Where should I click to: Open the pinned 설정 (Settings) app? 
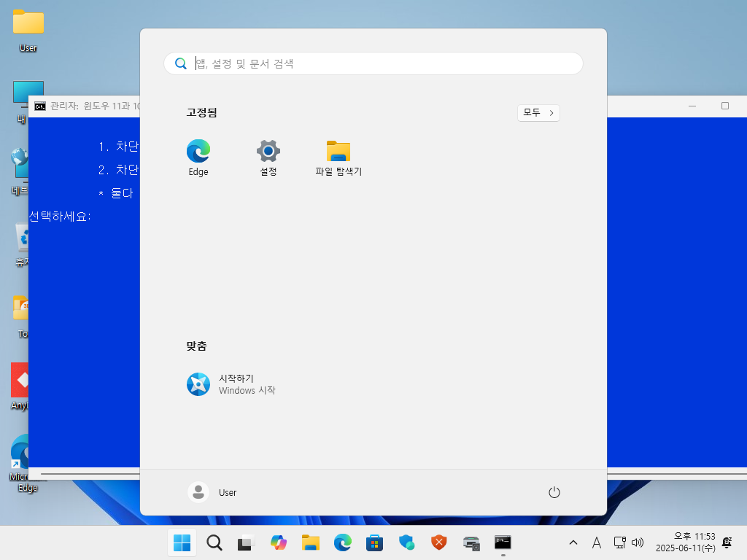click(x=268, y=158)
